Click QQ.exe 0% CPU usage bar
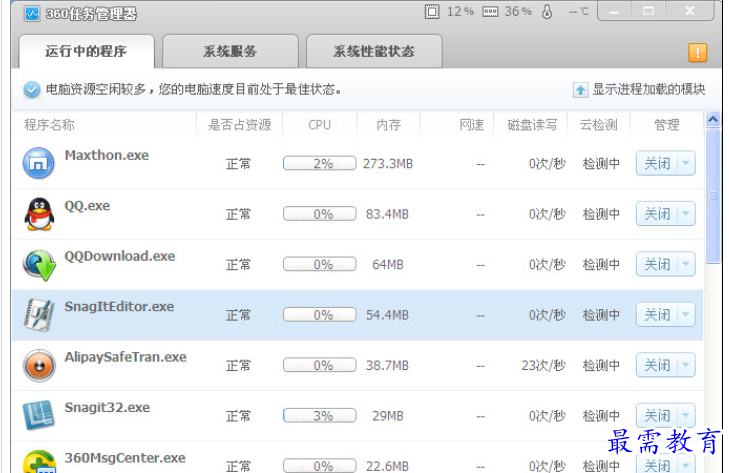Screen dimensions: 729x473 pos(320,214)
